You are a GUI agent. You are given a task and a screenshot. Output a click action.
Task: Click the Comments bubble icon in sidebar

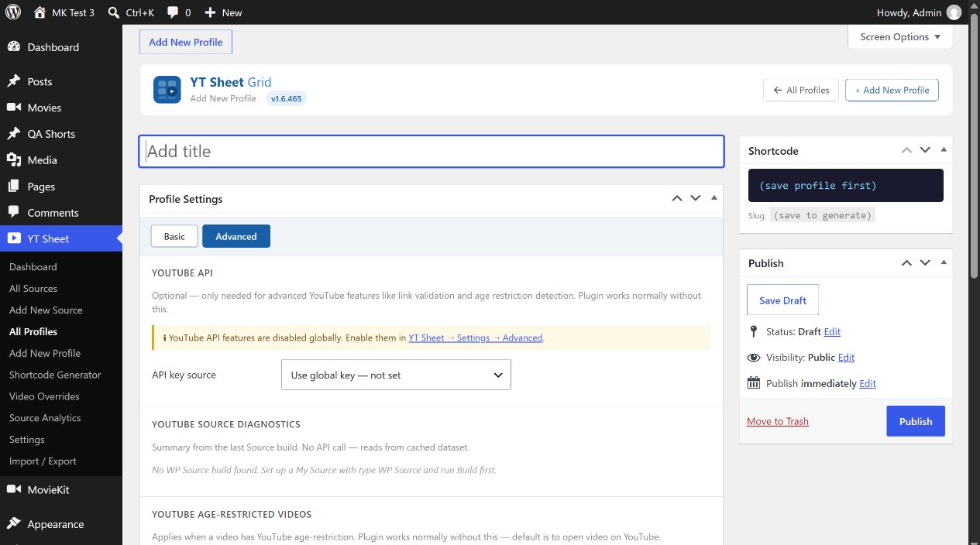13,213
